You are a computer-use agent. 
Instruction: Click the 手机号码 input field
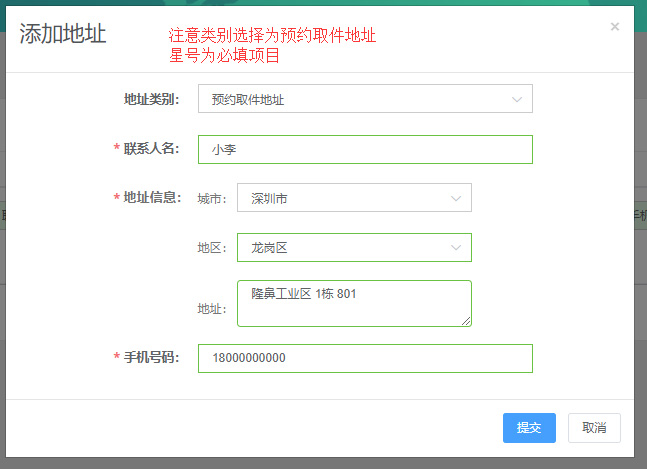pos(365,358)
